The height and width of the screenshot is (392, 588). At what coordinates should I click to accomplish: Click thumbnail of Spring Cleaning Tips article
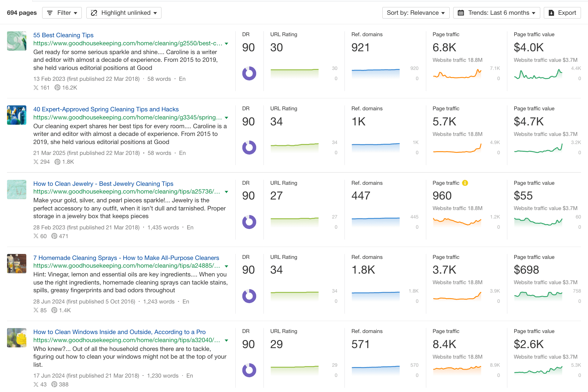(x=16, y=115)
